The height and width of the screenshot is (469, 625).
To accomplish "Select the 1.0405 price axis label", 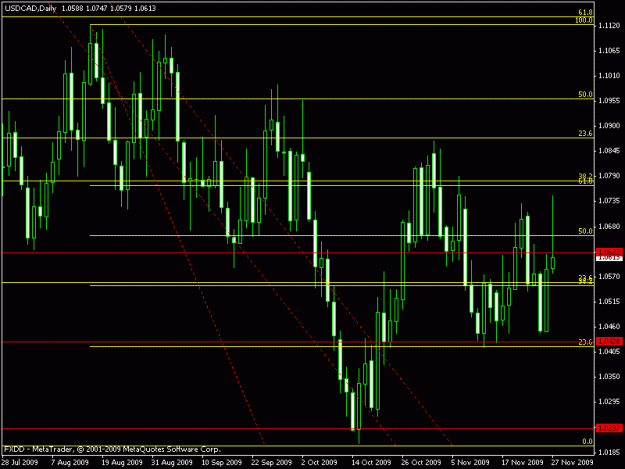I will [609, 351].
